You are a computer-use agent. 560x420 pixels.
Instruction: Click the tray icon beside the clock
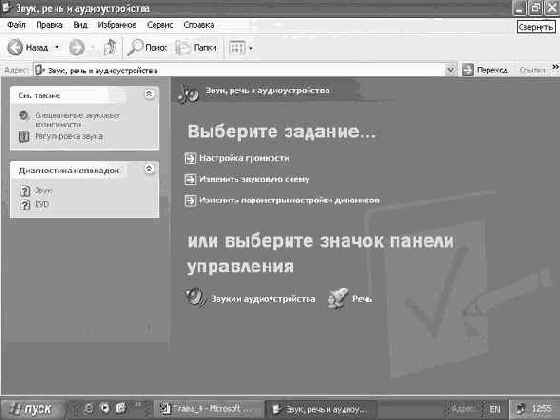click(521, 408)
